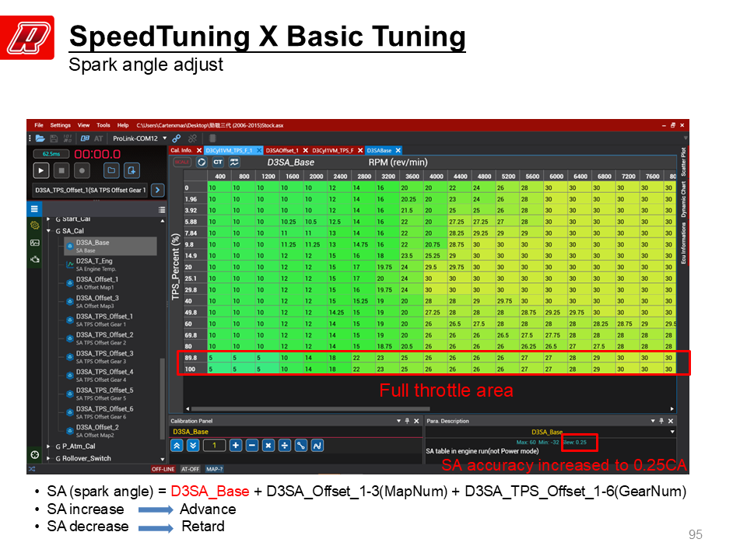Toggle the SCALE button above table
This screenshot has height=560, width=747.
[181, 163]
